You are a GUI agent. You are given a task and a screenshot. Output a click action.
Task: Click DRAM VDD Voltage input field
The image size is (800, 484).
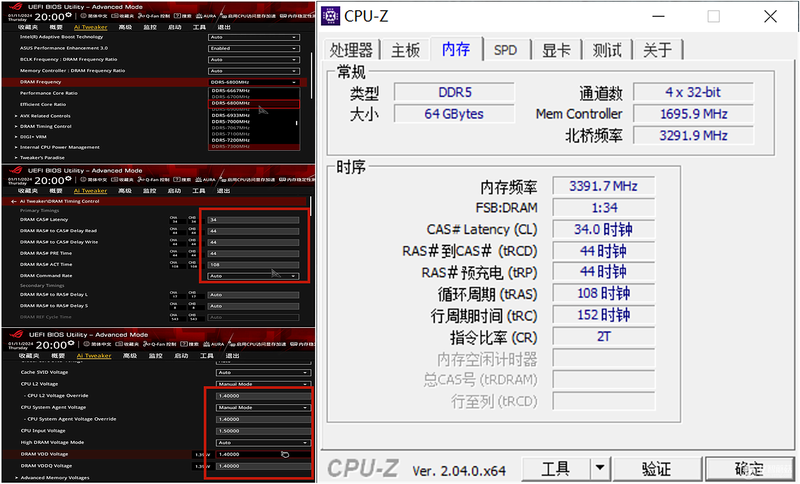(x=264, y=454)
